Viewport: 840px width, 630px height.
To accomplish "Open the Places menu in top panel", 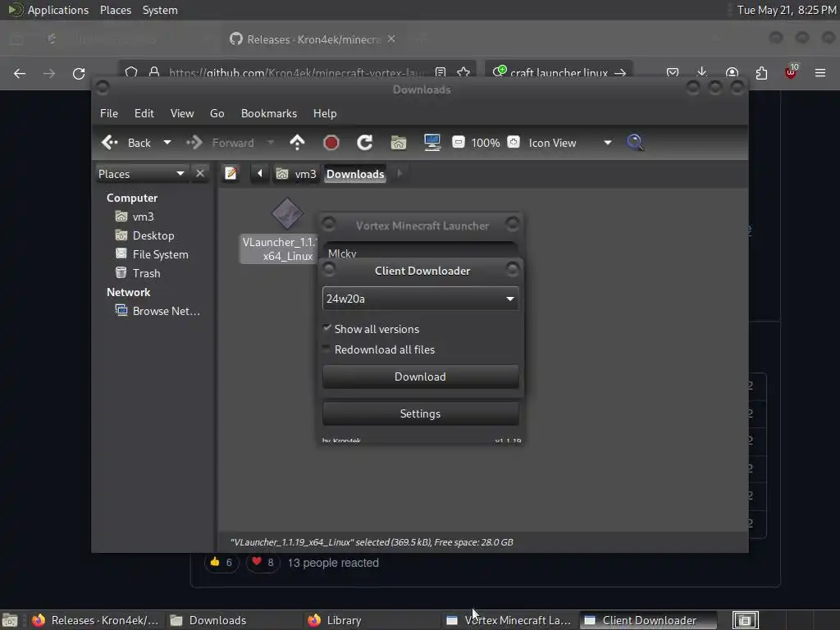I will click(x=116, y=10).
